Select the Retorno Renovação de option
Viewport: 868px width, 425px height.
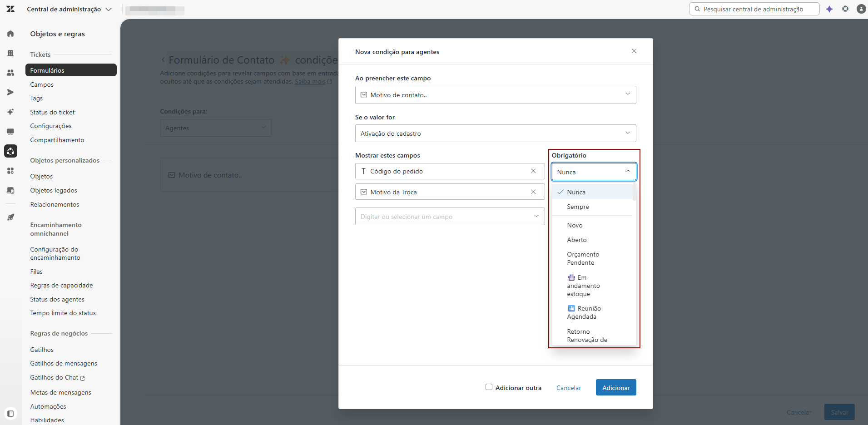pyautogui.click(x=593, y=336)
